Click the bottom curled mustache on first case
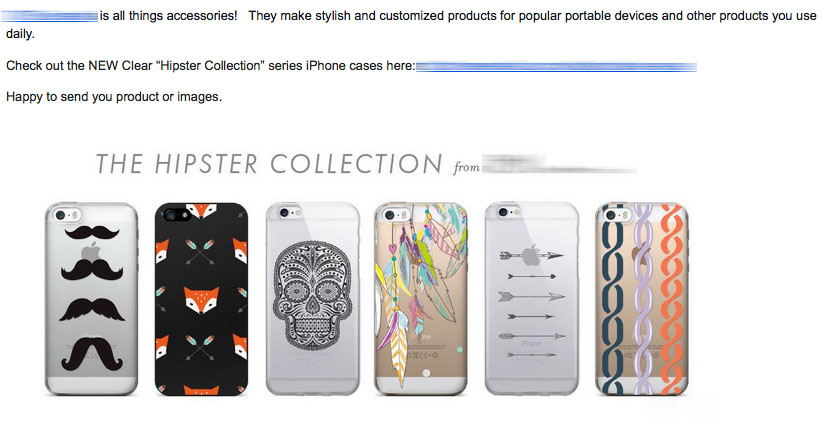The height and width of the screenshot is (433, 822). pyautogui.click(x=92, y=354)
